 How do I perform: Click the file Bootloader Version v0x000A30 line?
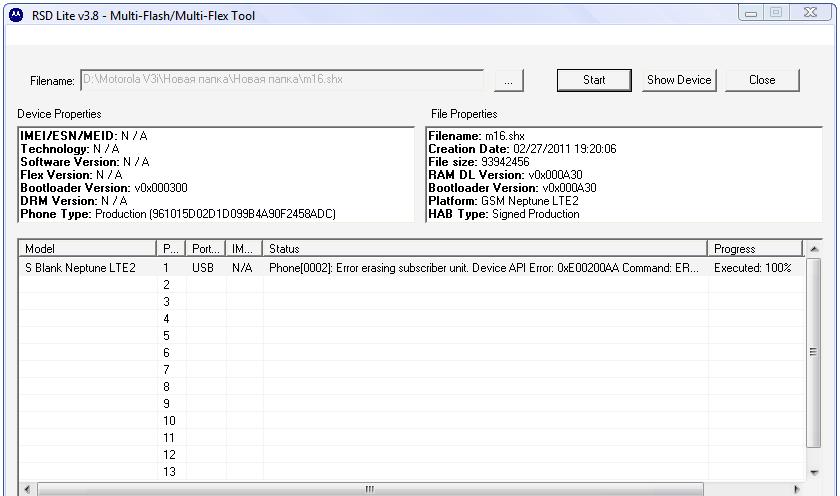click(512, 188)
